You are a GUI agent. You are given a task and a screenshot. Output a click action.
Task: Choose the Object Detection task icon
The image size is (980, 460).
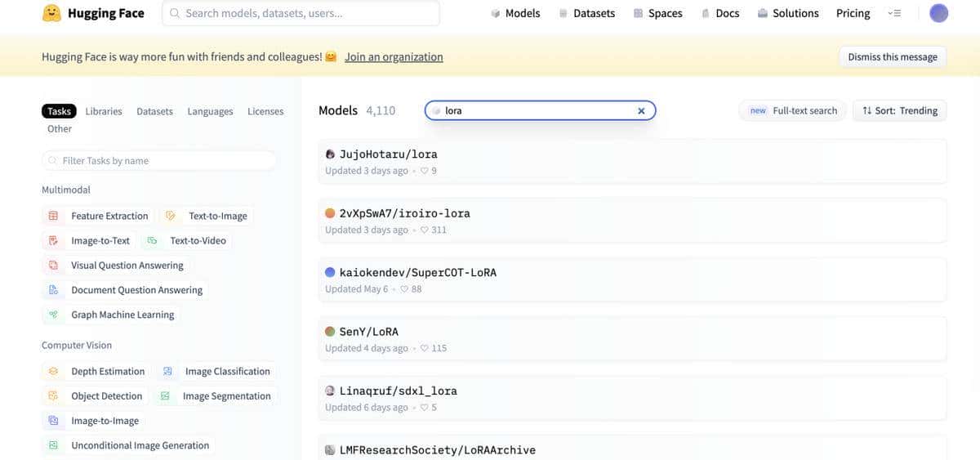point(54,396)
